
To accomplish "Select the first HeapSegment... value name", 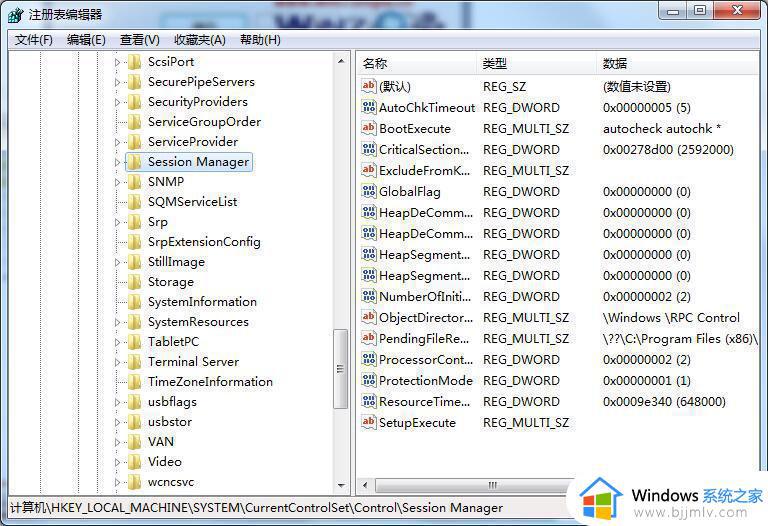I will click(x=424, y=255).
